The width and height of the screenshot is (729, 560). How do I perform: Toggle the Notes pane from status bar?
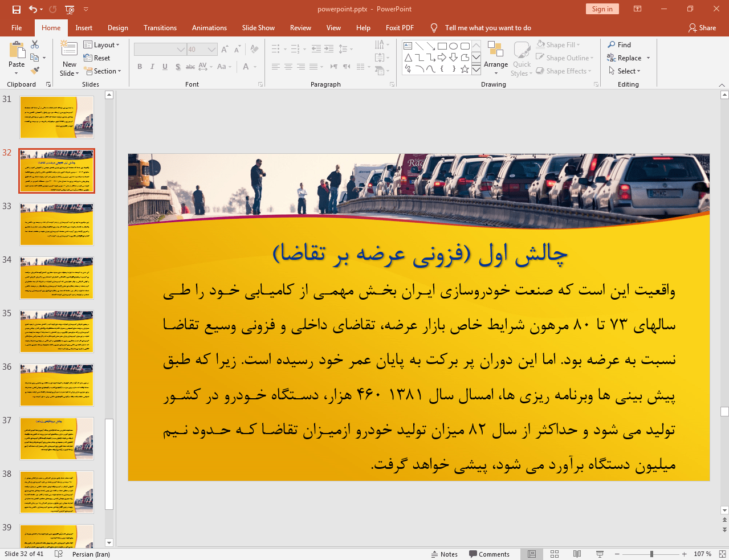click(445, 554)
